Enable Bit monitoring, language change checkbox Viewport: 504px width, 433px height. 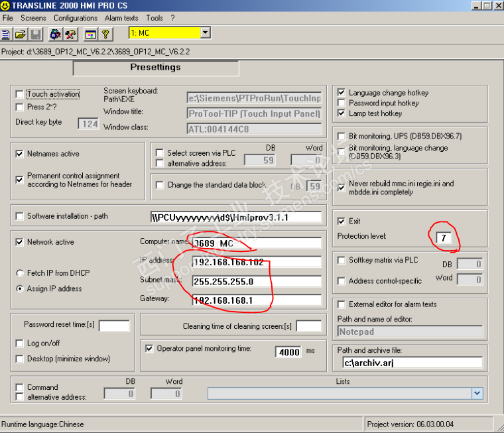[342, 152]
